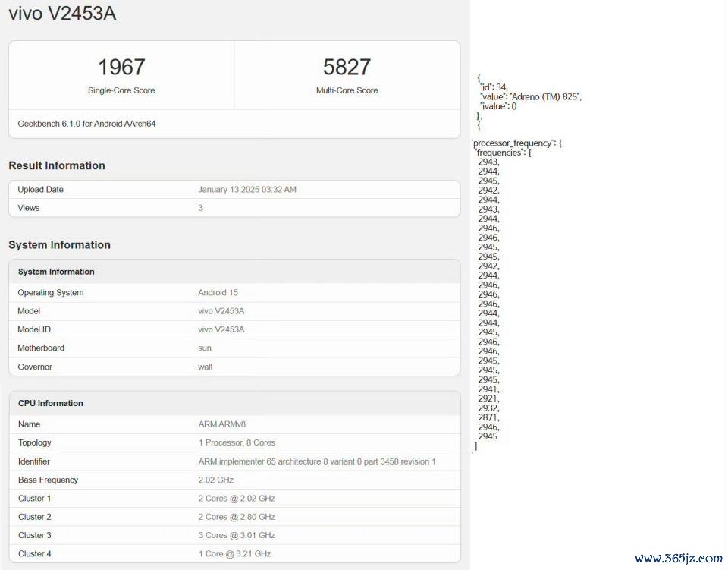Click the JSON '"id": 34' line
728x570 pixels.
(x=494, y=87)
